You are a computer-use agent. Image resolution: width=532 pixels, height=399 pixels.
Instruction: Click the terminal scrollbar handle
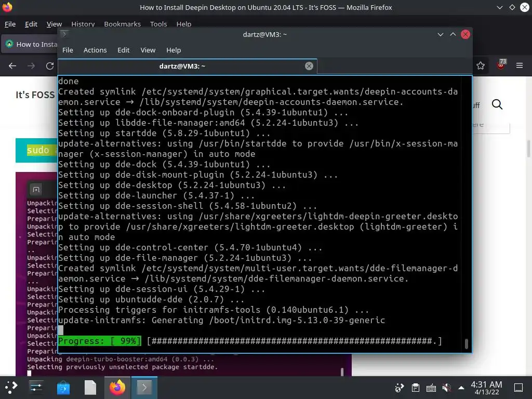click(x=466, y=344)
